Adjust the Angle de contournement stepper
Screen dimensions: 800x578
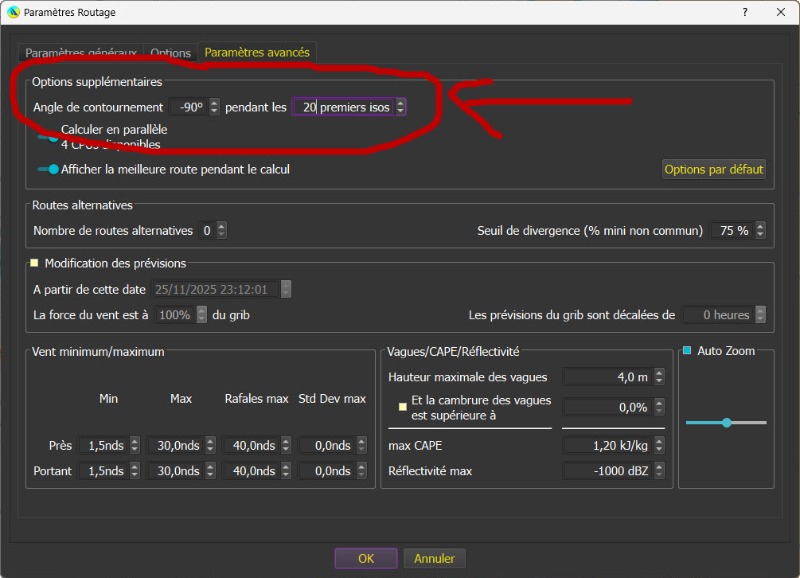pos(214,107)
